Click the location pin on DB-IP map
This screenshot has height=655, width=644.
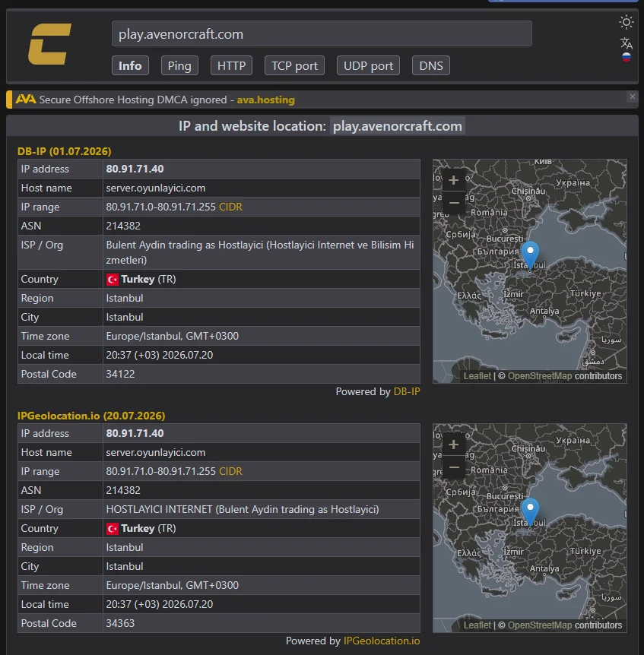[x=530, y=255]
